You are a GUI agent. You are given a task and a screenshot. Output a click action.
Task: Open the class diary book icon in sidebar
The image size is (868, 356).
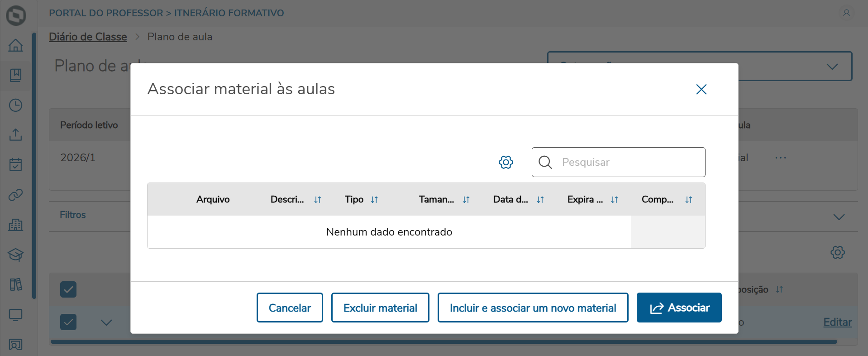[x=16, y=75]
